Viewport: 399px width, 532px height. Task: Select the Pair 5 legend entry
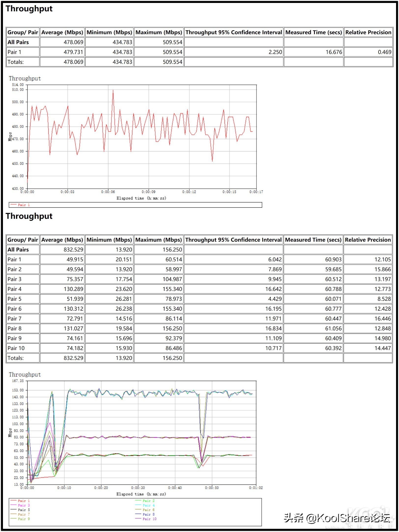tap(23, 510)
